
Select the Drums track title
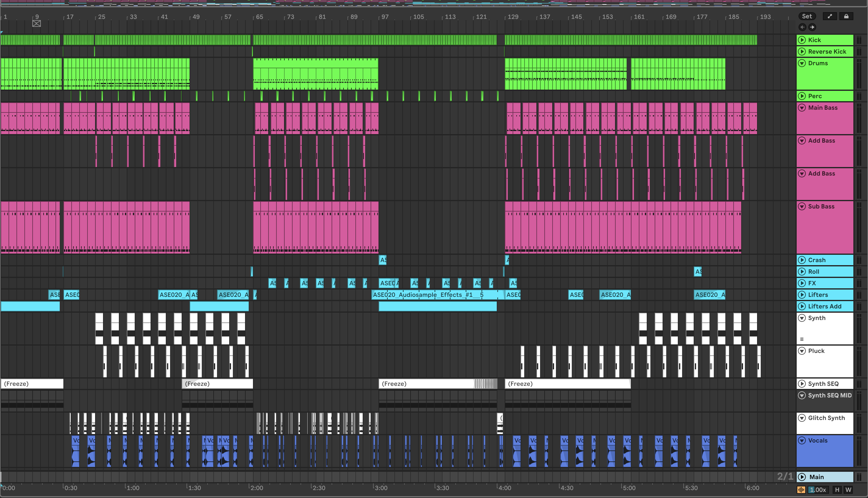coord(818,63)
